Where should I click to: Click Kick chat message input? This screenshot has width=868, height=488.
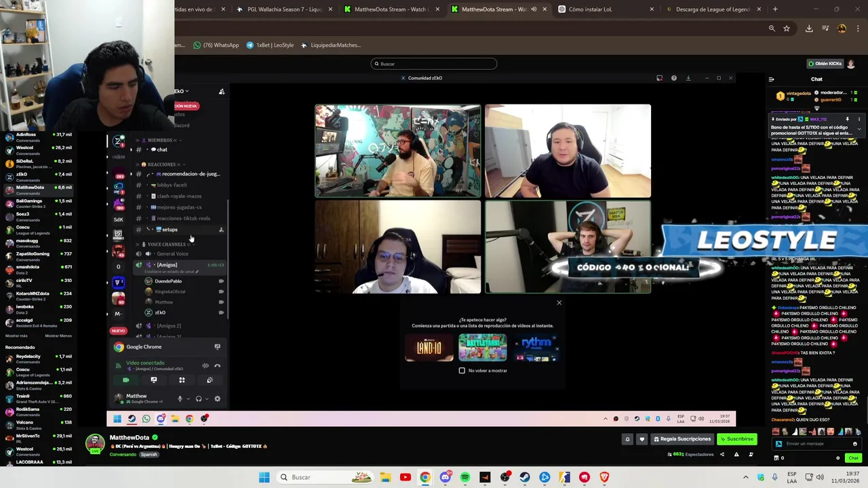click(817, 444)
